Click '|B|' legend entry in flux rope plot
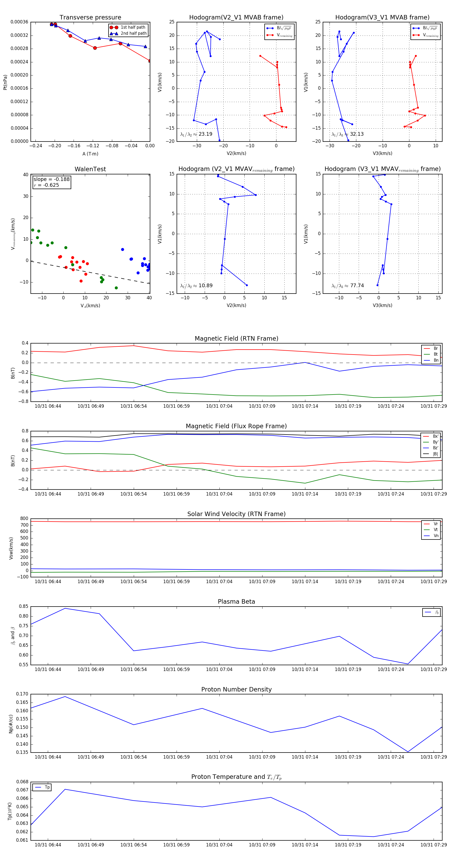 pos(431,454)
